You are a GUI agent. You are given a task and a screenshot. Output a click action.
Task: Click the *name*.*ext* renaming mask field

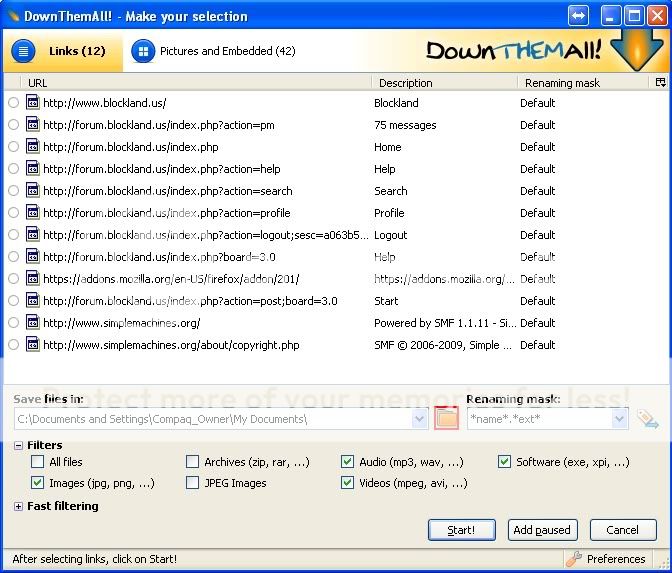click(x=540, y=419)
